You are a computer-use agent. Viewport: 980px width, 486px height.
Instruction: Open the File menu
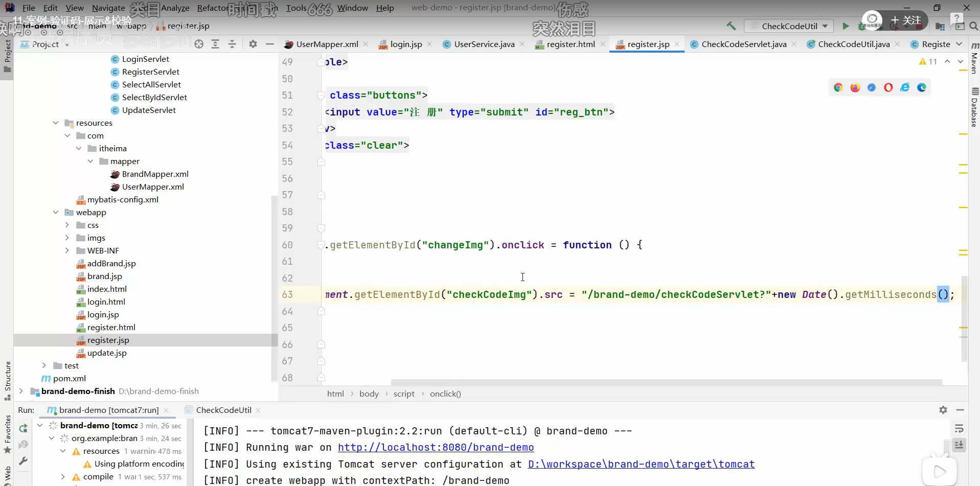29,8
